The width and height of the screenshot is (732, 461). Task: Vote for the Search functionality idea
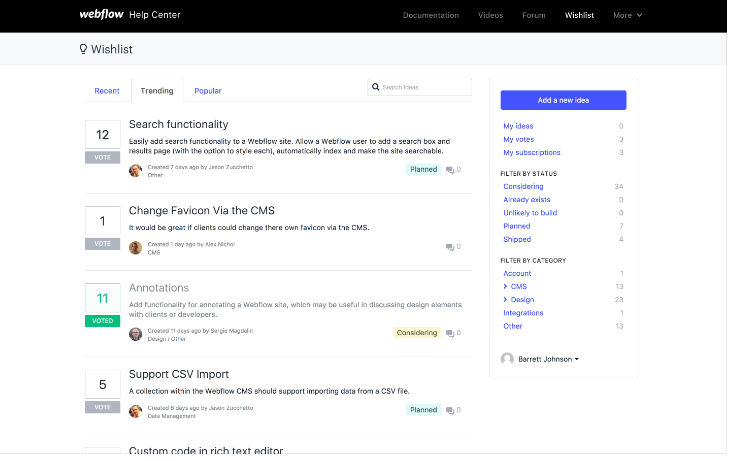[x=103, y=158]
